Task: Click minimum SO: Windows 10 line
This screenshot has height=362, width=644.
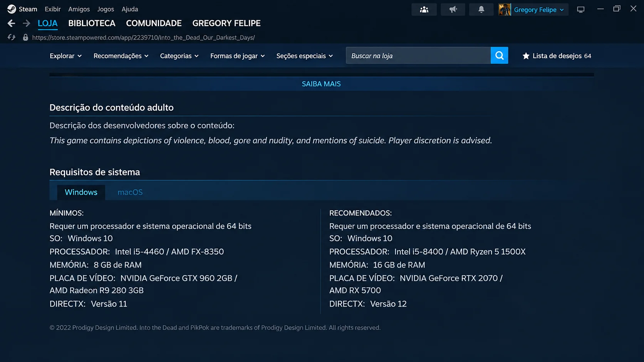Action: (81, 239)
